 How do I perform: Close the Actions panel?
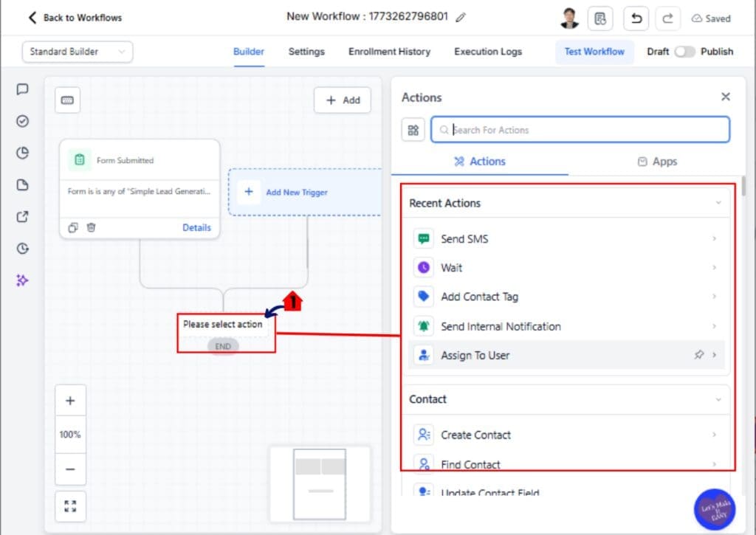pos(726,97)
